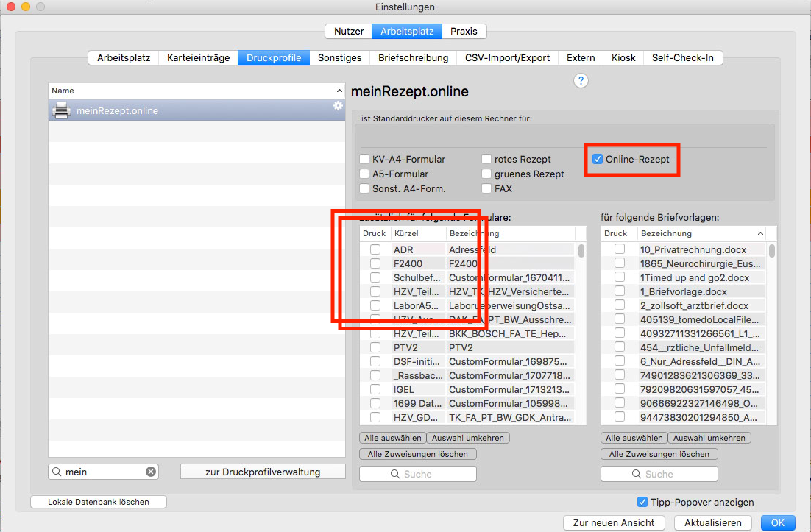811x532 pixels.
Task: Select the printer icon for meinRezept.online
Action: tap(62, 110)
